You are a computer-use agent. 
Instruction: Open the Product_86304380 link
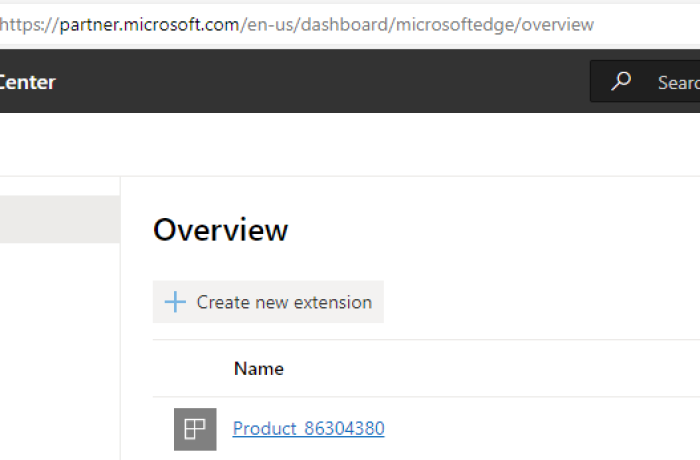(x=308, y=429)
